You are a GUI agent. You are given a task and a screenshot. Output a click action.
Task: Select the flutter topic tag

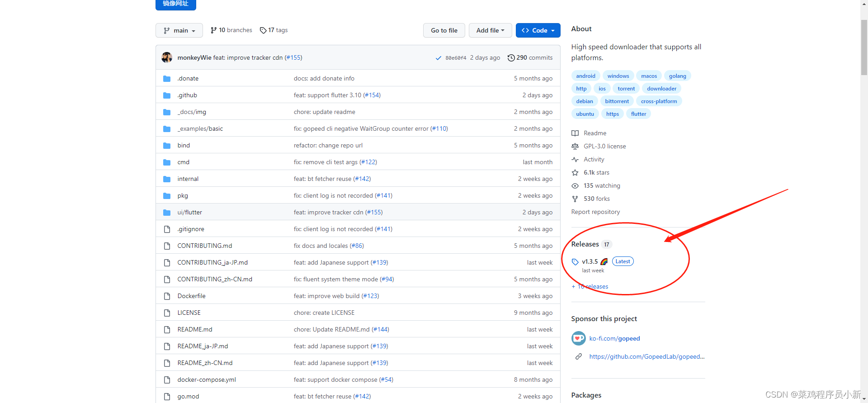638,114
